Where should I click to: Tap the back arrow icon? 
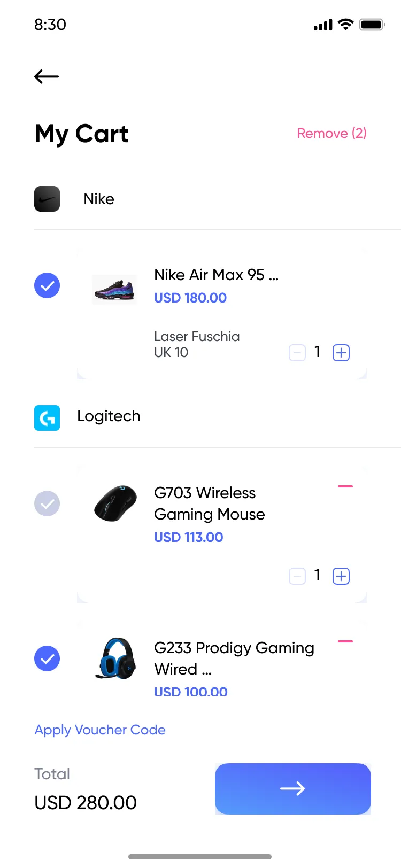tap(47, 76)
